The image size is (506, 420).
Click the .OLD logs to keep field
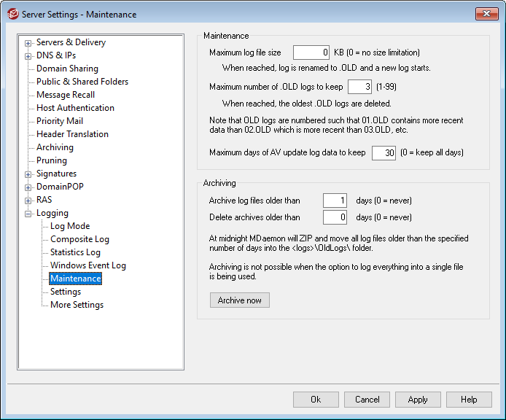359,87
